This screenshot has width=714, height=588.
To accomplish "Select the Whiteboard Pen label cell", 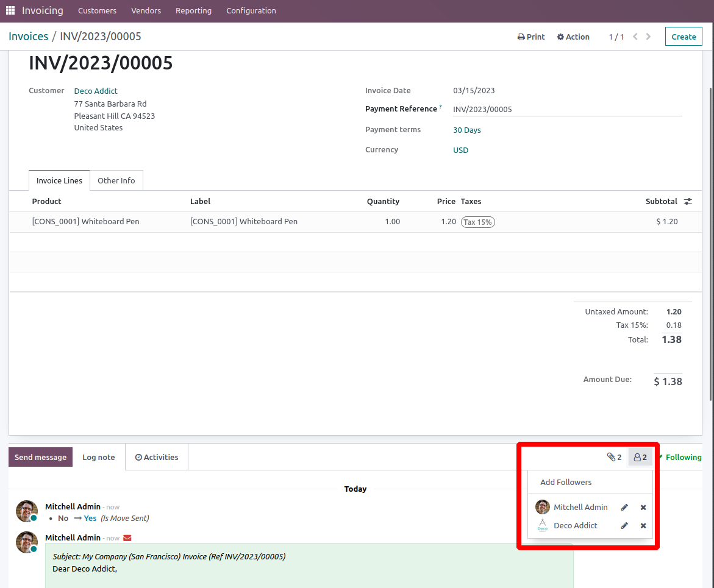I will click(x=244, y=222).
